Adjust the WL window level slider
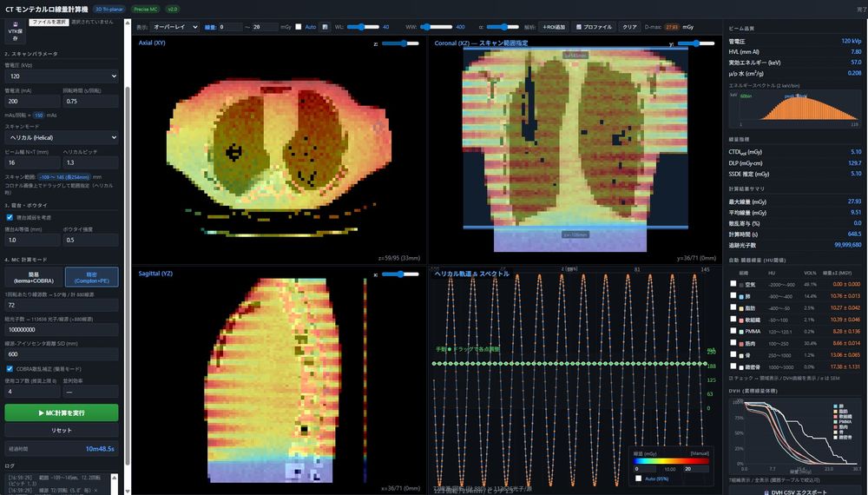868x495 pixels. [363, 27]
